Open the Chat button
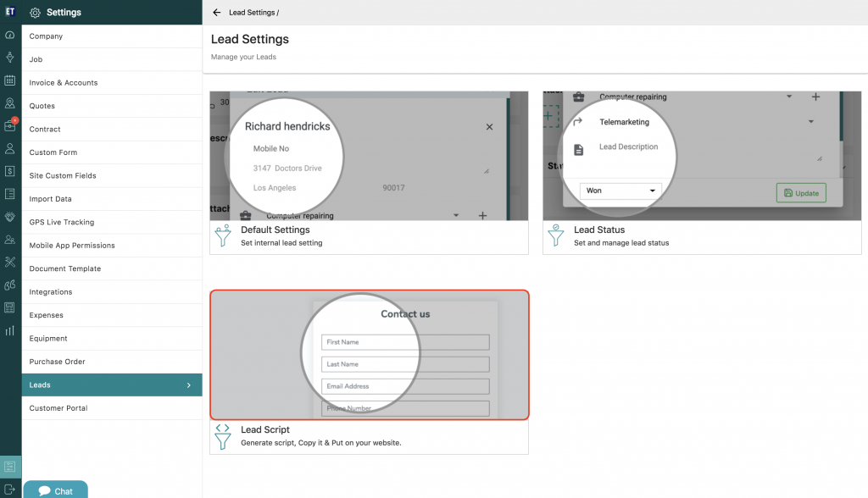 (55, 490)
